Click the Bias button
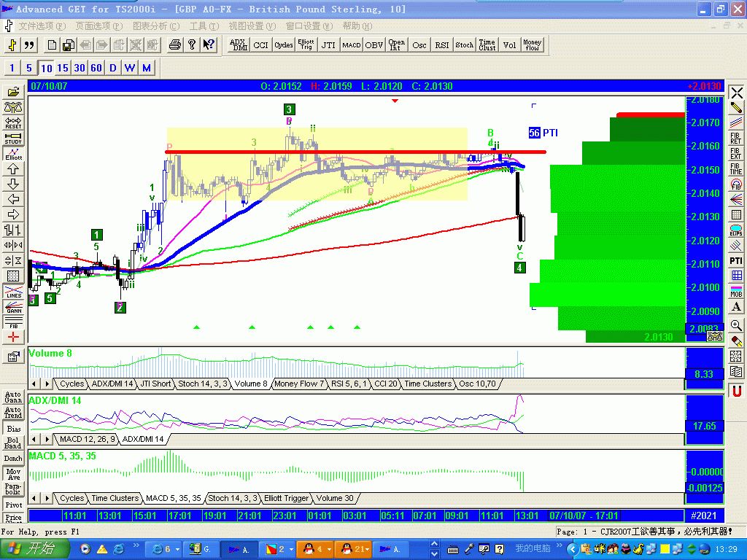This screenshot has width=747, height=560. (13, 429)
